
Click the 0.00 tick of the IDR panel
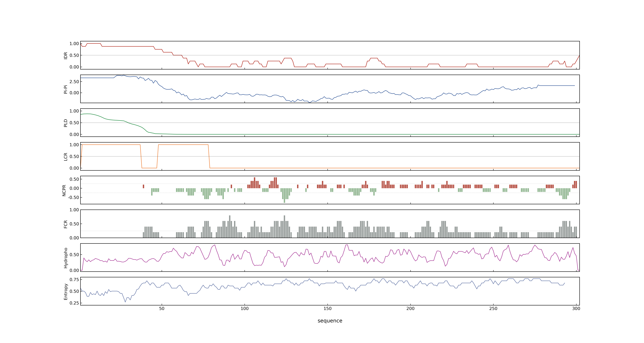tap(74, 67)
